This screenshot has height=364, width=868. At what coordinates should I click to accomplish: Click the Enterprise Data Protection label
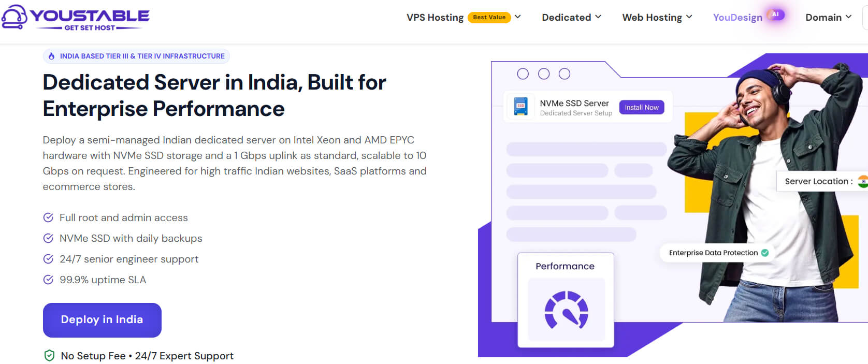(713, 253)
